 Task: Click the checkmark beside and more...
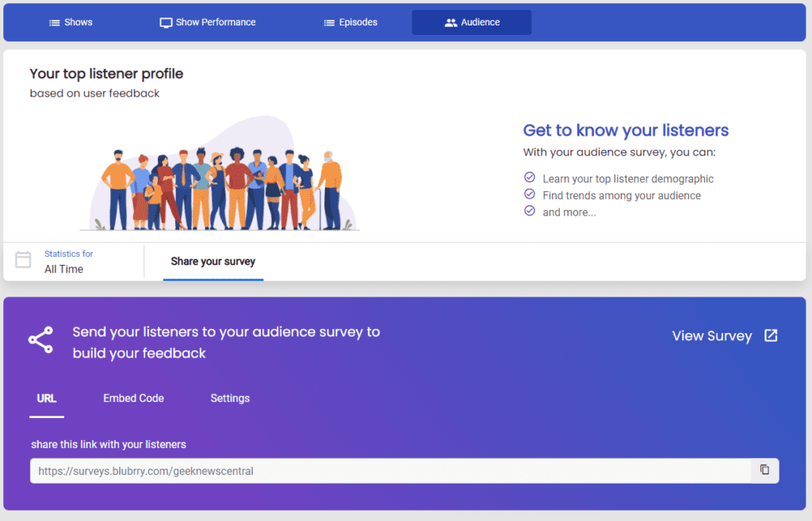[x=529, y=210]
